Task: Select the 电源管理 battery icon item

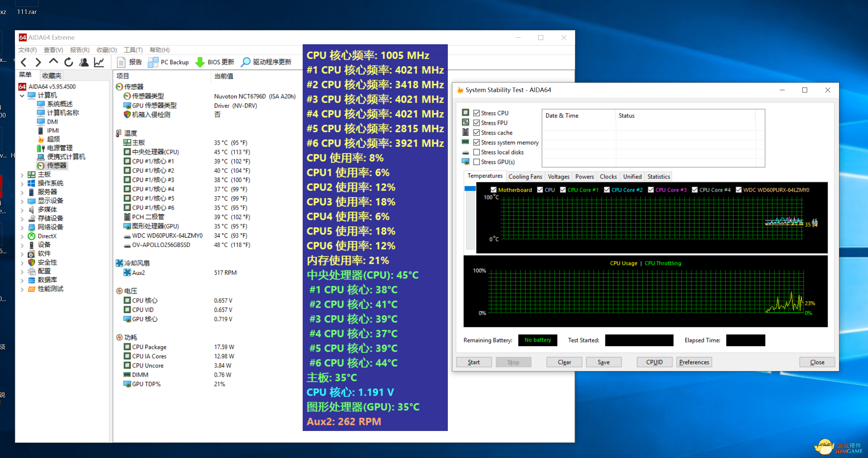Action: pyautogui.click(x=41, y=148)
